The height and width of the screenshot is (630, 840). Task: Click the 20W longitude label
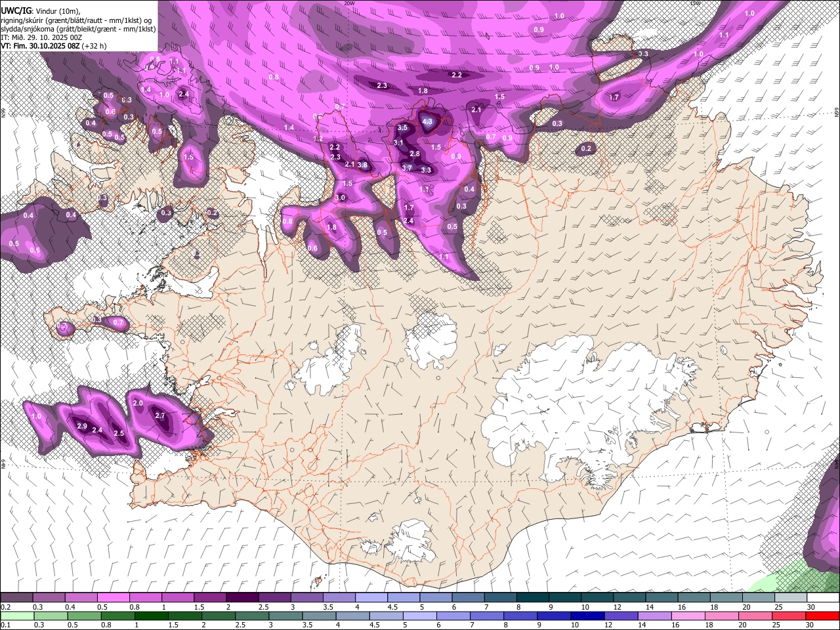[349, 3]
